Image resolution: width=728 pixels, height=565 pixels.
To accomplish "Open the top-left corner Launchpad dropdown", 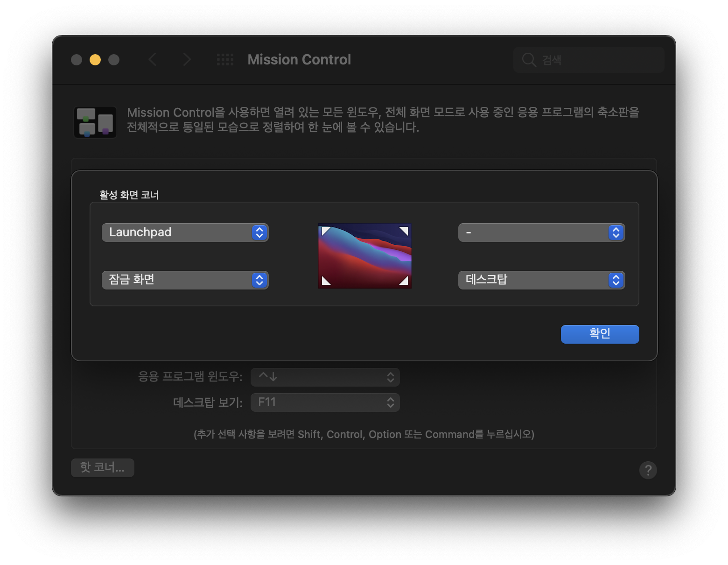I will click(x=185, y=233).
